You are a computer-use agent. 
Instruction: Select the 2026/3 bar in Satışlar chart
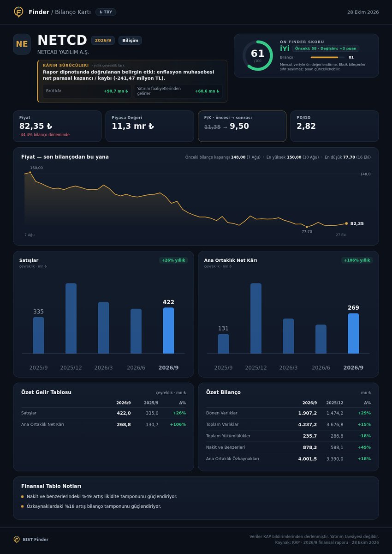point(103,328)
